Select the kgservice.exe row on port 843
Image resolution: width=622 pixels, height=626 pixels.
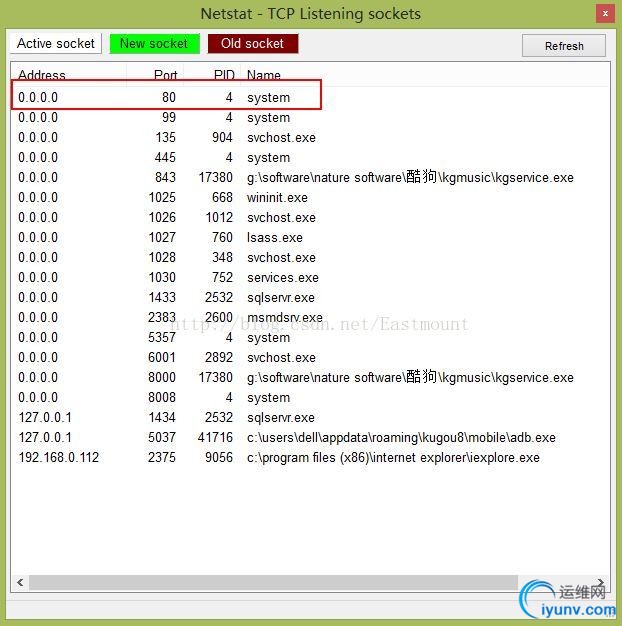click(x=310, y=177)
